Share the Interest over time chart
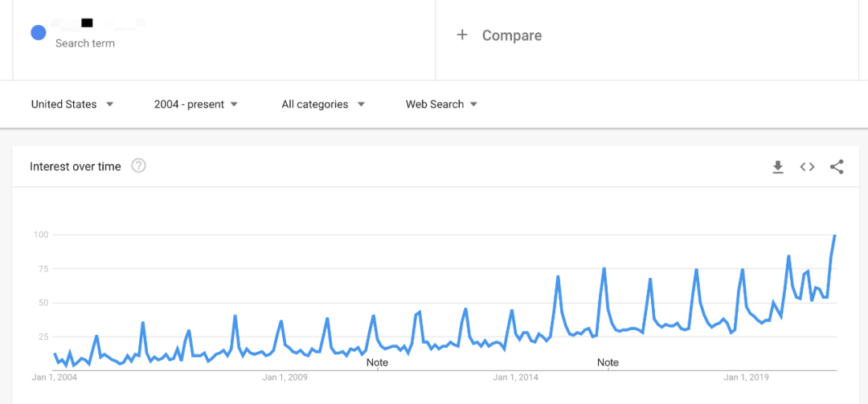Viewport: 868px width, 404px height. point(837,167)
